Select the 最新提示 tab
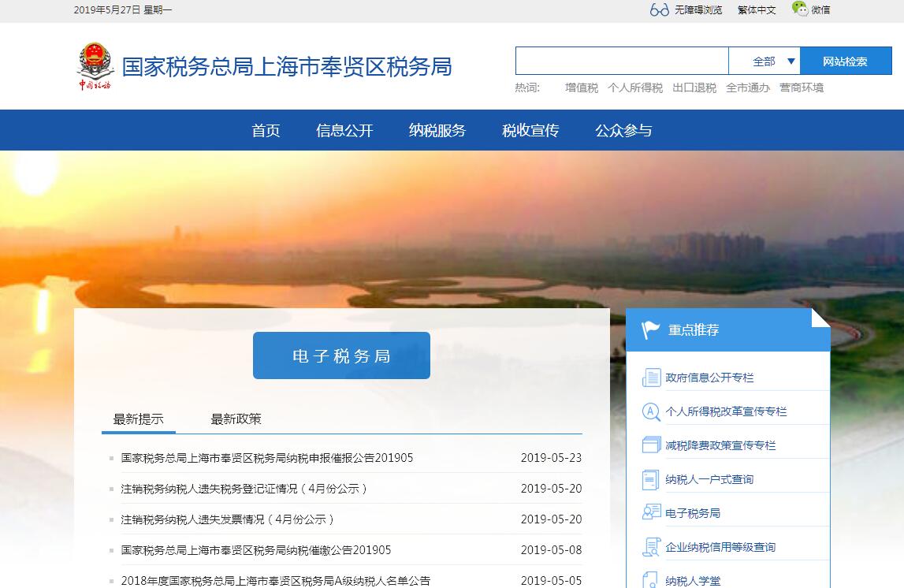The image size is (904, 588). click(139, 419)
